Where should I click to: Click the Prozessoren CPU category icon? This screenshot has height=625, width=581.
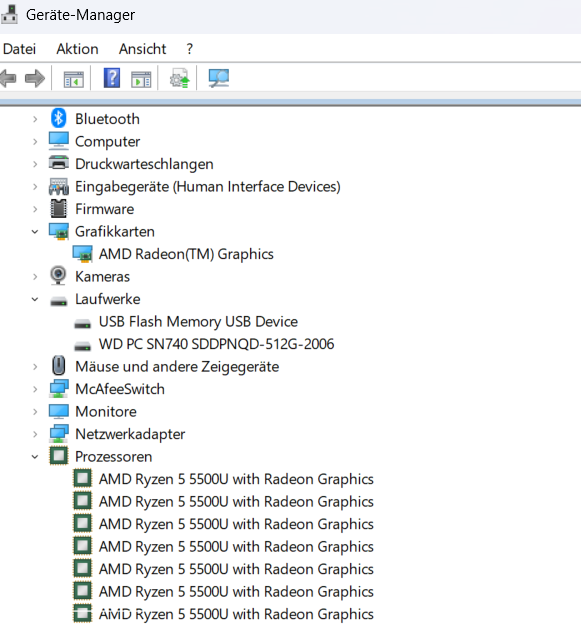[x=59, y=456]
